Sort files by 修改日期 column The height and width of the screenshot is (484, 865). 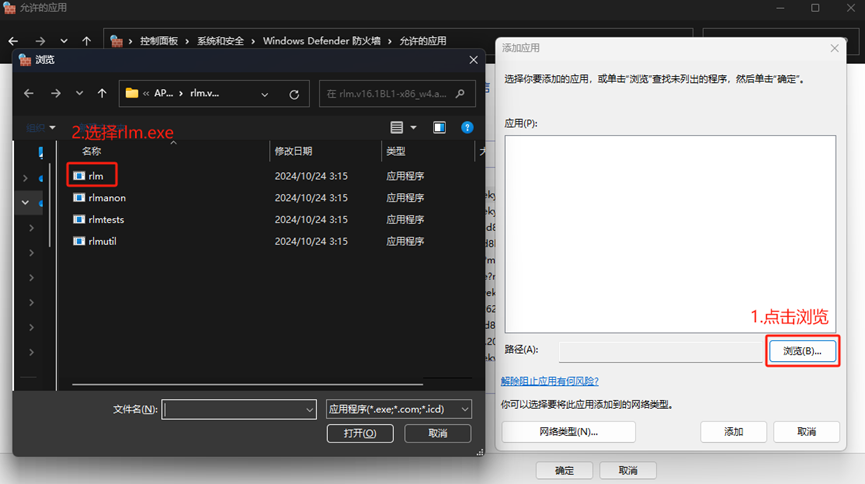pyautogui.click(x=293, y=151)
